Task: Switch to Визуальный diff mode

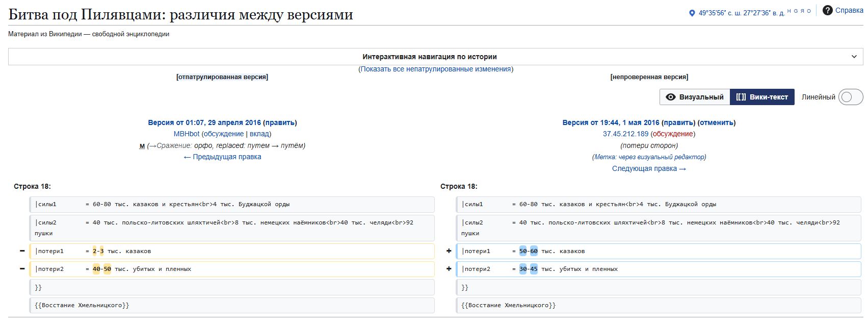Action: click(695, 97)
